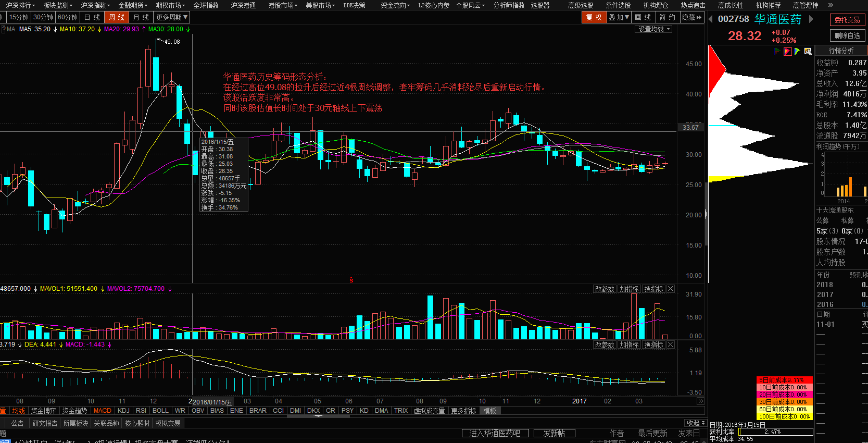Switch to 60-minute period

pyautogui.click(x=68, y=17)
